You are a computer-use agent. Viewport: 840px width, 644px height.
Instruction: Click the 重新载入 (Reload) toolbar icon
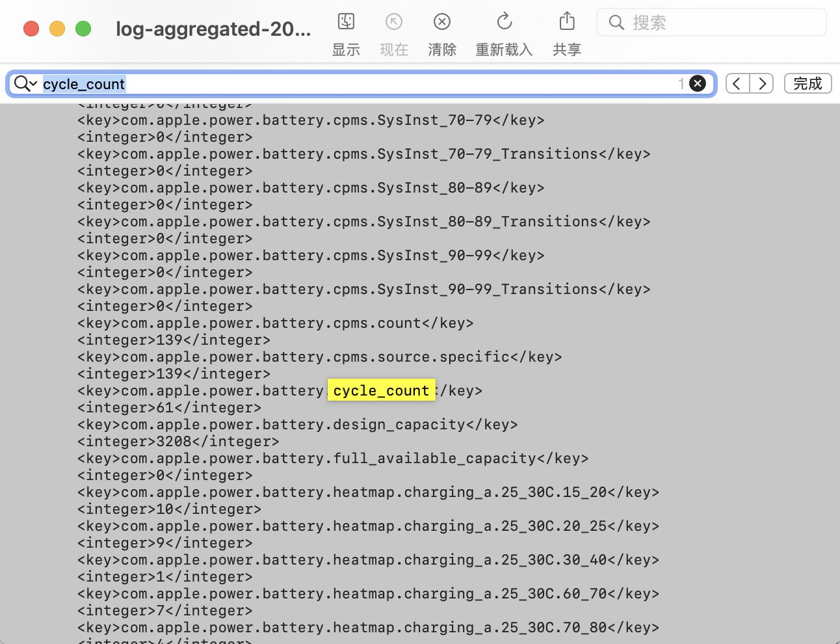(x=504, y=21)
